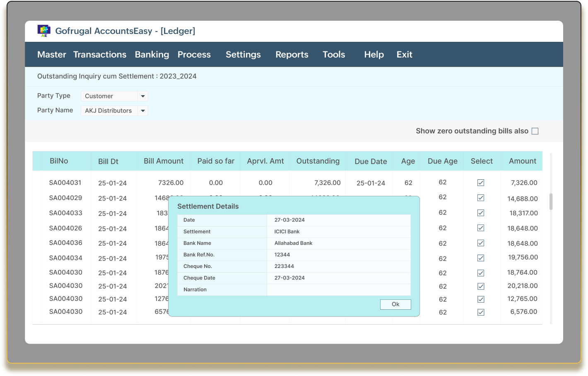Viewport: 588px width, 376px height.
Task: Open the Transactions menu
Action: coord(99,54)
